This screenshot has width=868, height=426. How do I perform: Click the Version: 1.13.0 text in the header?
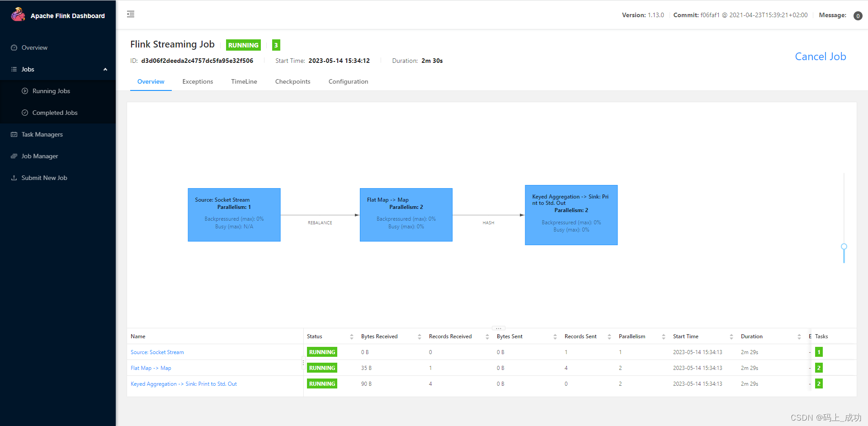pyautogui.click(x=643, y=15)
